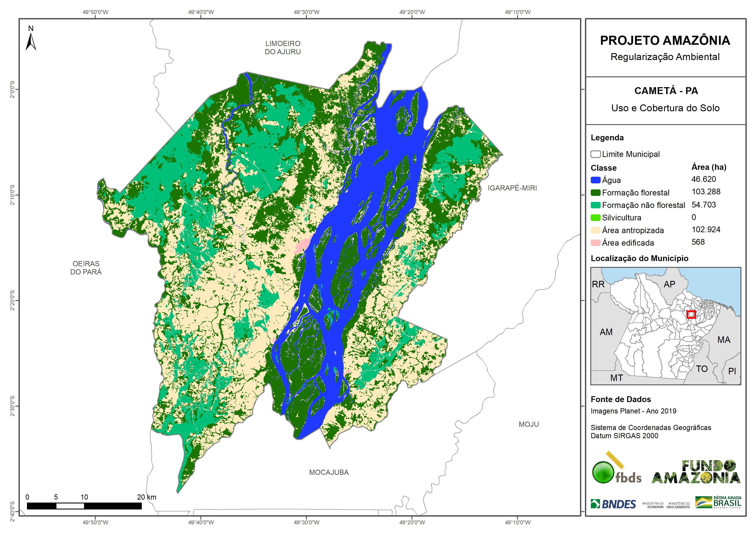Click the red square on locator map
756x534 pixels.
691,314
